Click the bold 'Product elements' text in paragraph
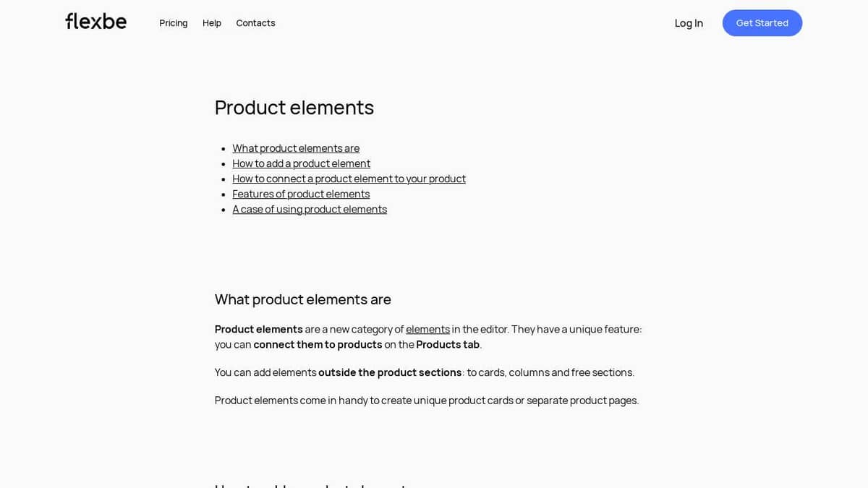Viewport: 868px width, 488px height. [x=258, y=329]
